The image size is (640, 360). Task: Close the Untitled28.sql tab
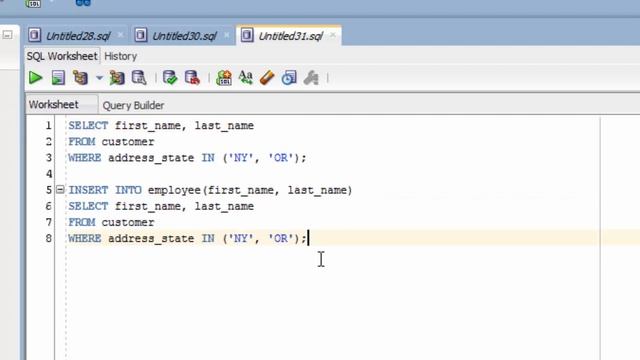120,36
